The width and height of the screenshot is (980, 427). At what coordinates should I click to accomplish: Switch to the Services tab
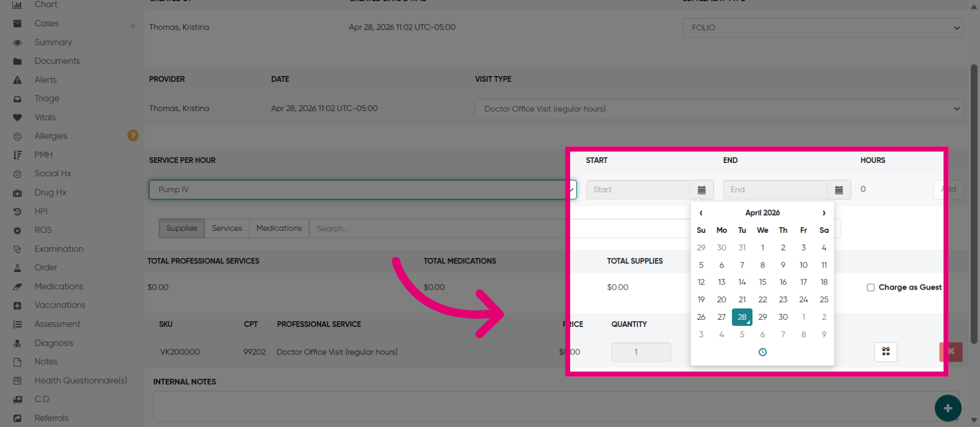227,228
